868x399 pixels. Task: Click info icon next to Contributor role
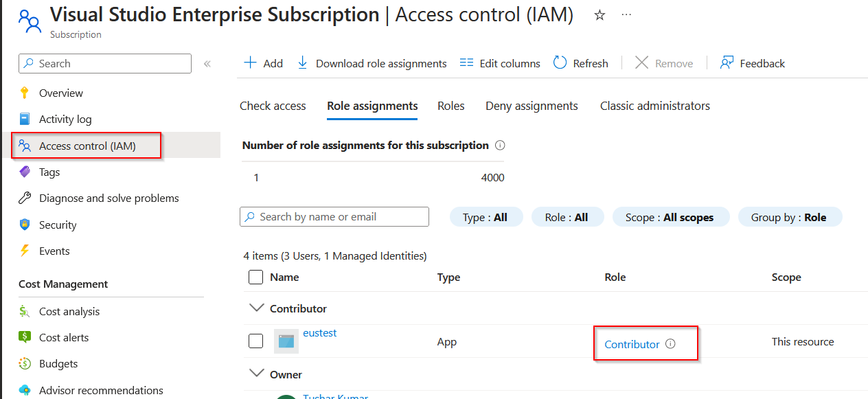click(x=670, y=344)
